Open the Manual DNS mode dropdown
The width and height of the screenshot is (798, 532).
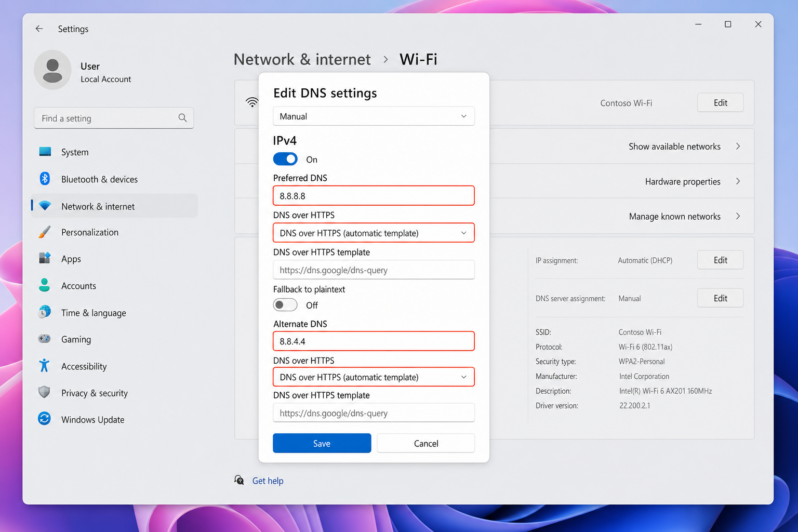[x=374, y=116]
